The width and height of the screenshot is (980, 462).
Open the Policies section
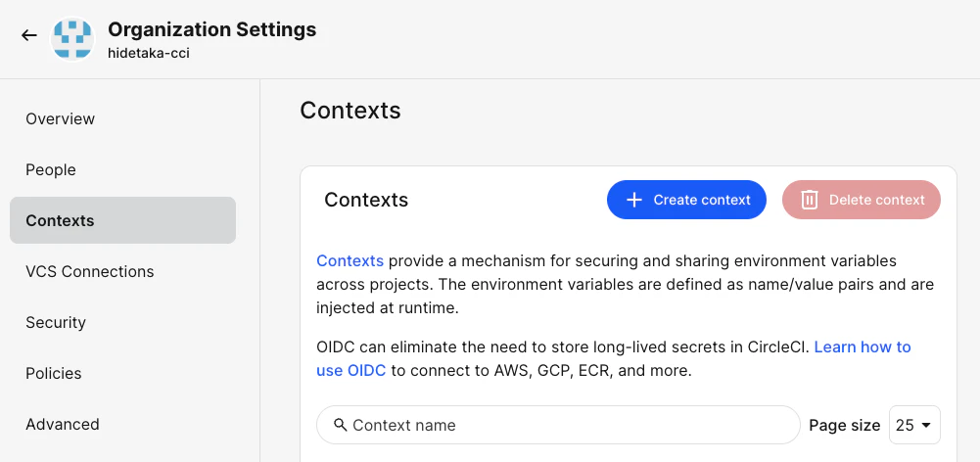[x=54, y=373]
